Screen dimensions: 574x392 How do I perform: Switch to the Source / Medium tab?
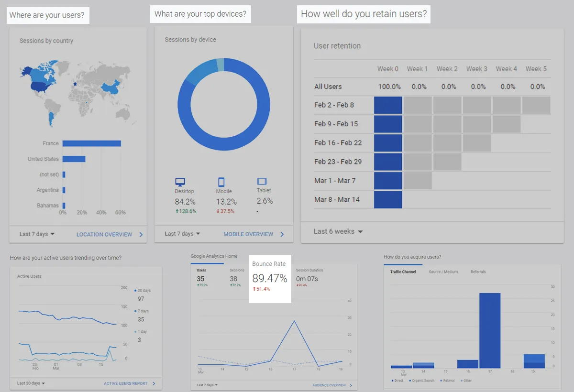point(443,272)
